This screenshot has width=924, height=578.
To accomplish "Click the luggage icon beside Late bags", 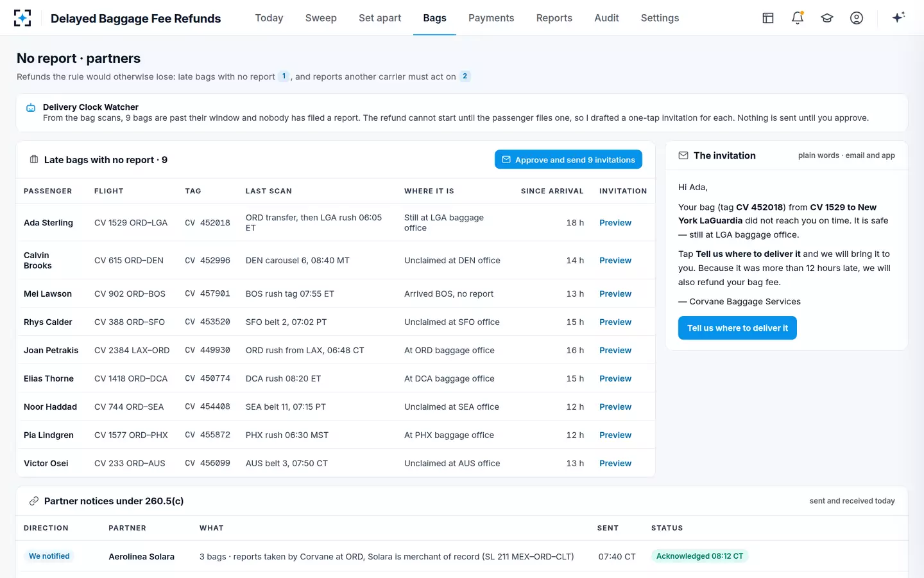I will click(34, 159).
